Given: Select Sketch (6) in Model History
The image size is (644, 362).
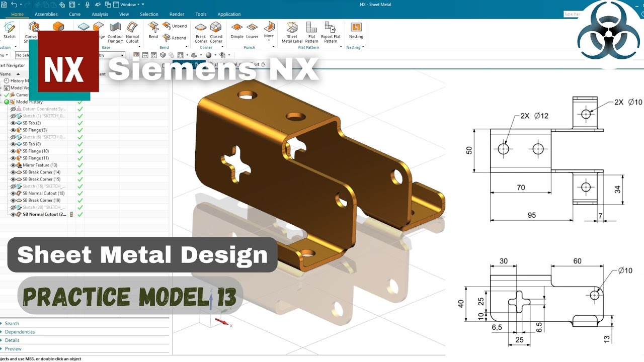Looking at the screenshot, I should [44, 137].
